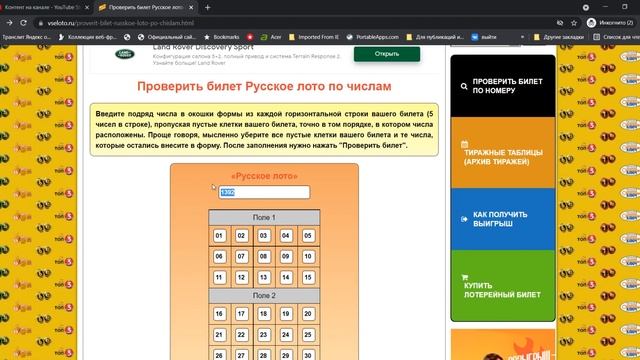640x360 pixels.
Task: Expand the bookmarks overflow chevron
Action: (522, 37)
